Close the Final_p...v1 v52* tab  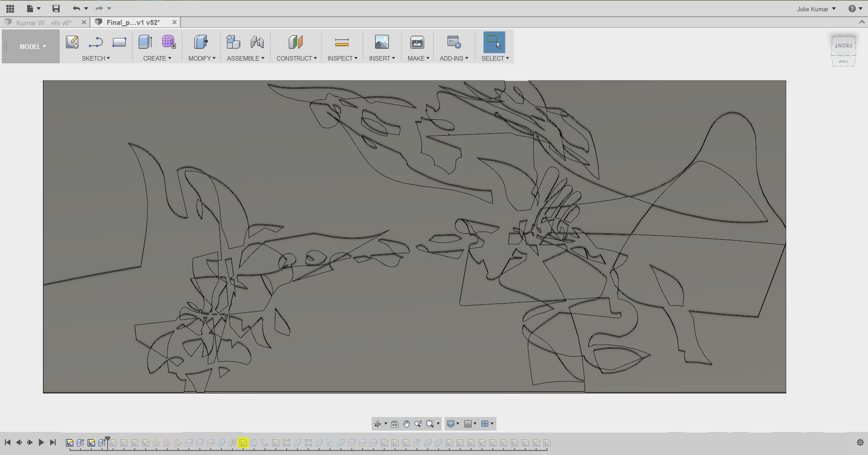click(175, 22)
